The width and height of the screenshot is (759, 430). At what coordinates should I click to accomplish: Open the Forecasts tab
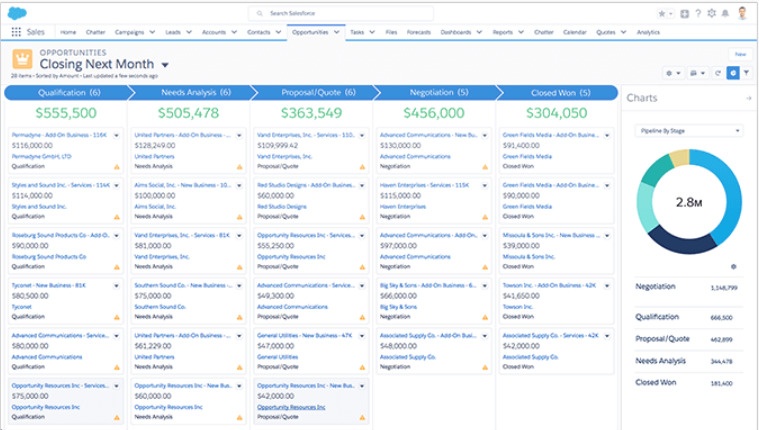[419, 32]
